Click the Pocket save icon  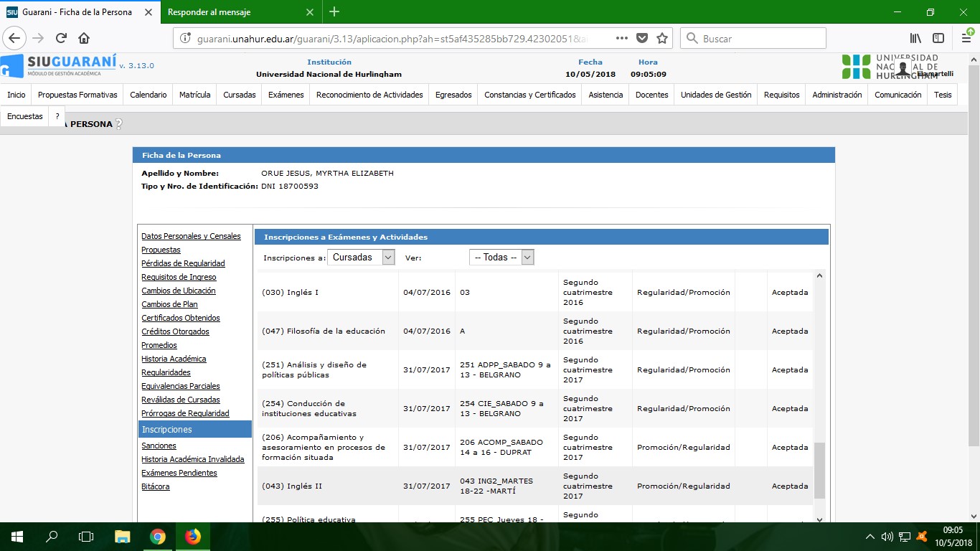tap(642, 38)
